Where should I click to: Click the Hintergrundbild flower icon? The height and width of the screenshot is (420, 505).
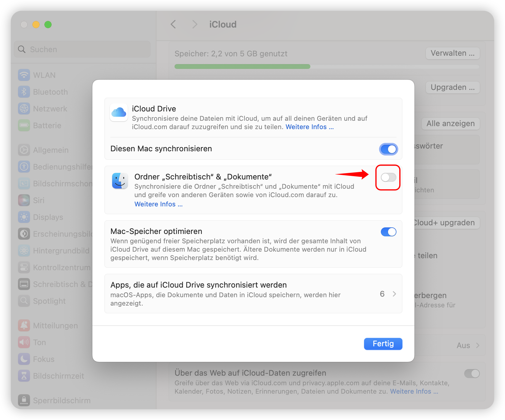24,250
